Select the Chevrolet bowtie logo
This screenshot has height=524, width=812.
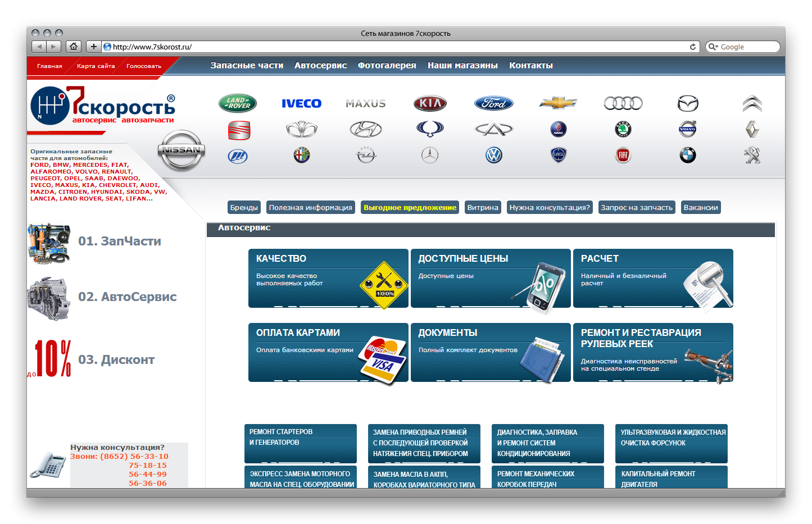point(558,103)
